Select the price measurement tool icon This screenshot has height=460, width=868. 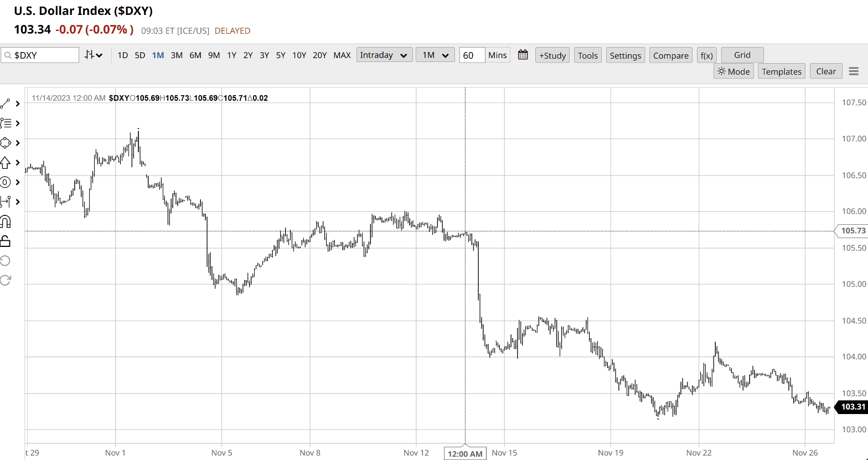pyautogui.click(x=6, y=201)
